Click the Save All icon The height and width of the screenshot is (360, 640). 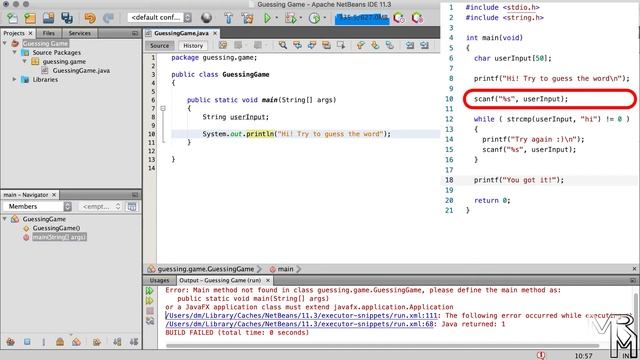click(67, 18)
